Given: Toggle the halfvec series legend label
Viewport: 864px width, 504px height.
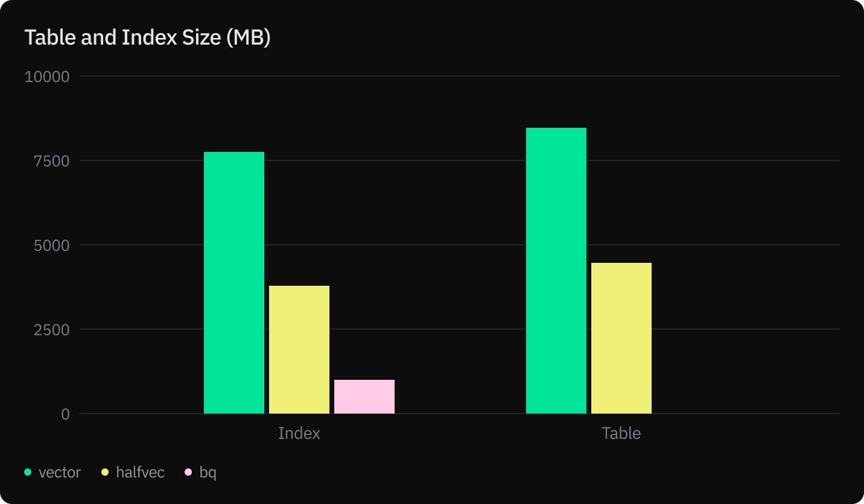Looking at the screenshot, I should tap(139, 472).
